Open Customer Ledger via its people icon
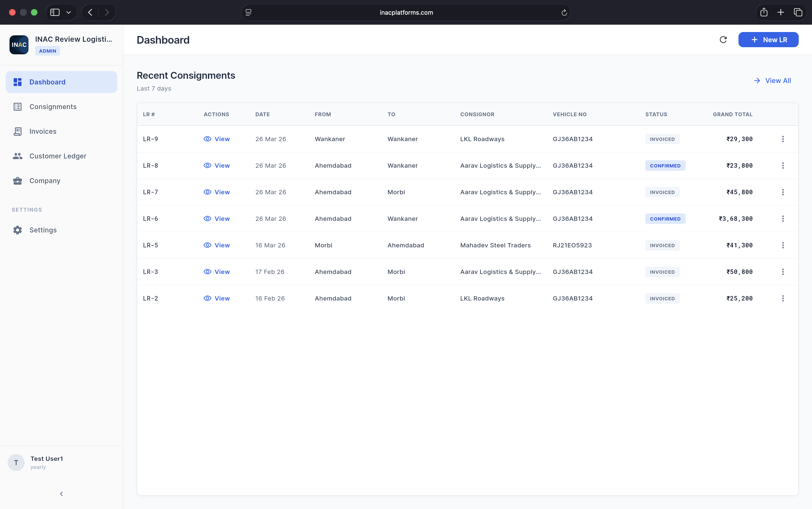This screenshot has width=812, height=509. (18, 156)
